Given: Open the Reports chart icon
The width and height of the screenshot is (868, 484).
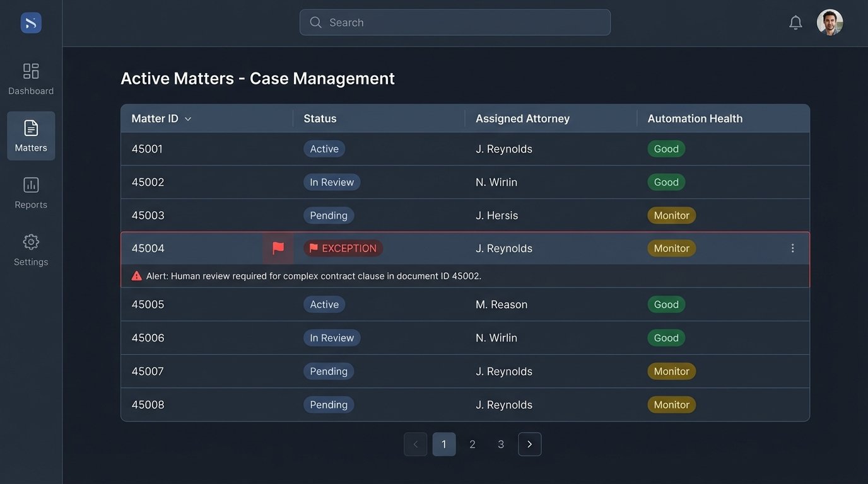Looking at the screenshot, I should point(31,185).
